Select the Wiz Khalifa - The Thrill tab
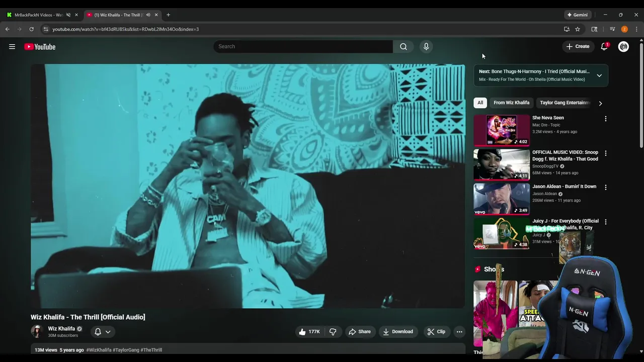 (119, 15)
